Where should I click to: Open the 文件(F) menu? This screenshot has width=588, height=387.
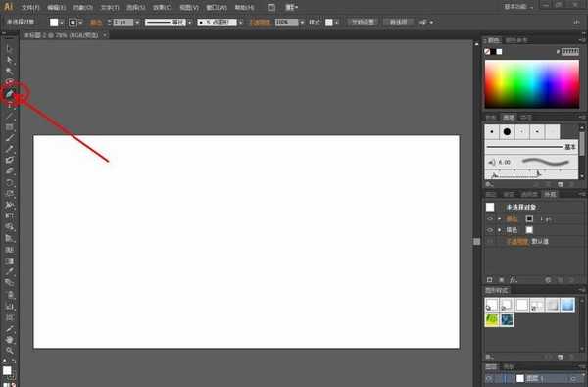click(x=30, y=7)
